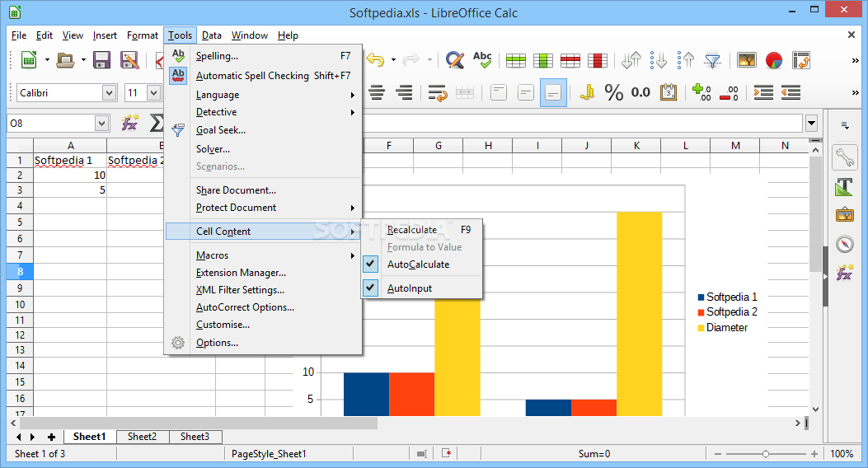Click the formula input line
The height and width of the screenshot is (468, 868).
pos(582,123)
